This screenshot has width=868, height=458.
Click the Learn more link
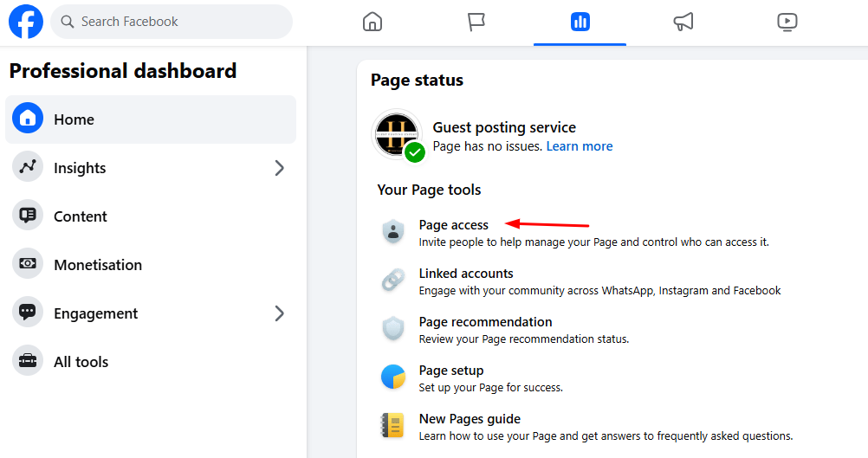[x=579, y=146]
